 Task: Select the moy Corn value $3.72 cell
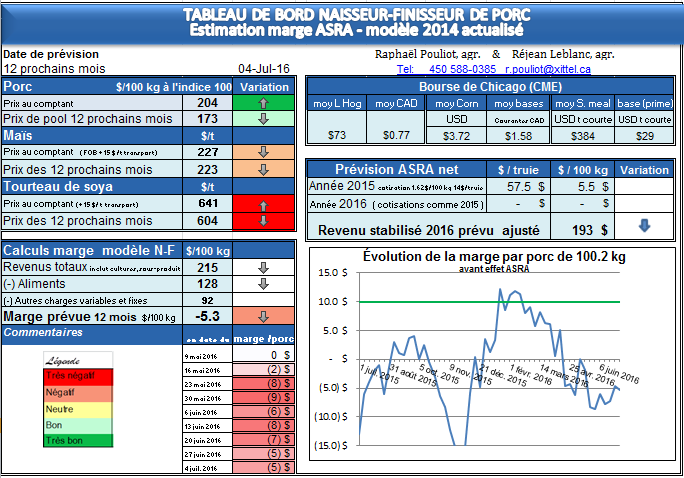456,135
